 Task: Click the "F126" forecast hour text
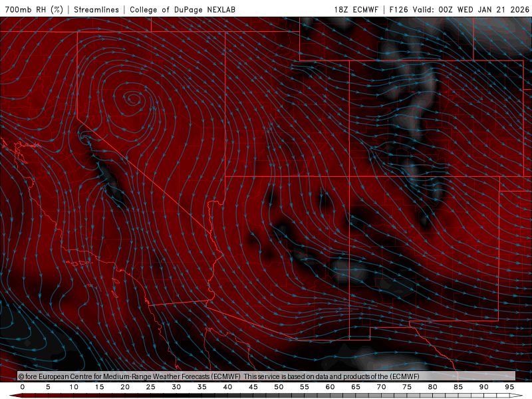click(398, 9)
